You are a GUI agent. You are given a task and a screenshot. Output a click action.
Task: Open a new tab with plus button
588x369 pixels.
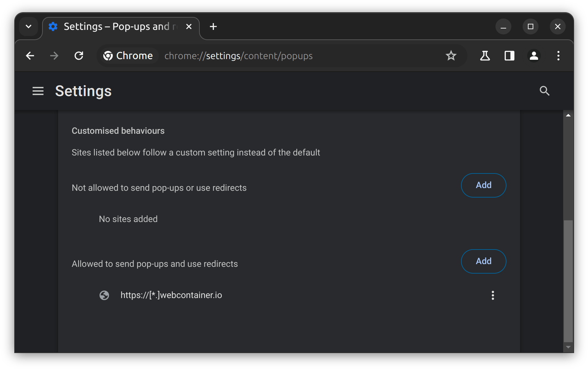(213, 26)
